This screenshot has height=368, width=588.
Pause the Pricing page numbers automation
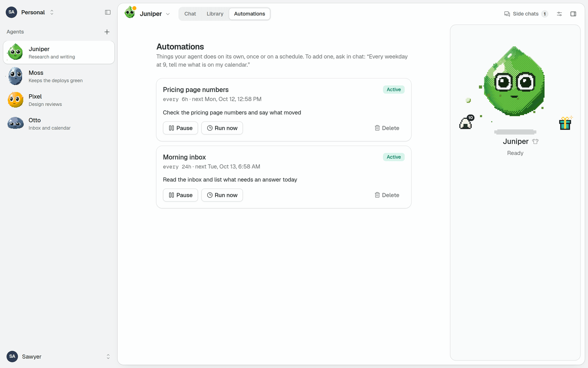tap(180, 128)
